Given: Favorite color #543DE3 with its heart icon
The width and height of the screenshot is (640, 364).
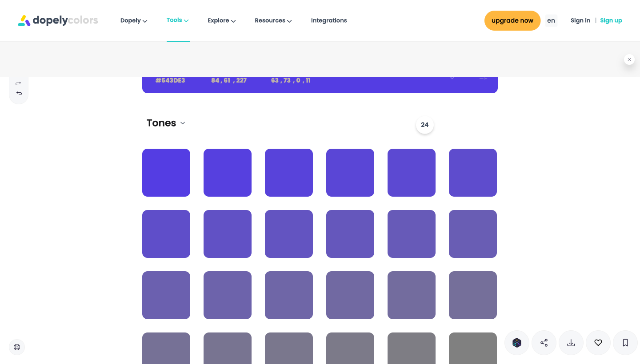Looking at the screenshot, I should point(452,77).
